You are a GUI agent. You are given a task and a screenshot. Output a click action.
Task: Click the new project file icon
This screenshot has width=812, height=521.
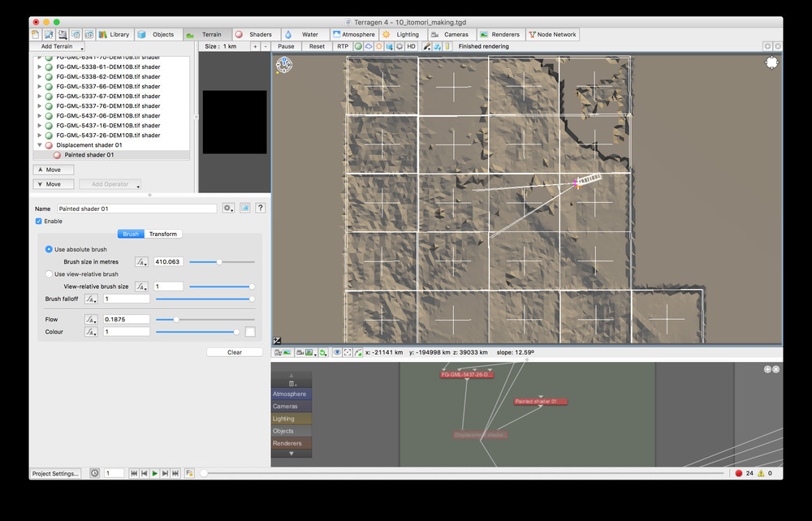35,35
